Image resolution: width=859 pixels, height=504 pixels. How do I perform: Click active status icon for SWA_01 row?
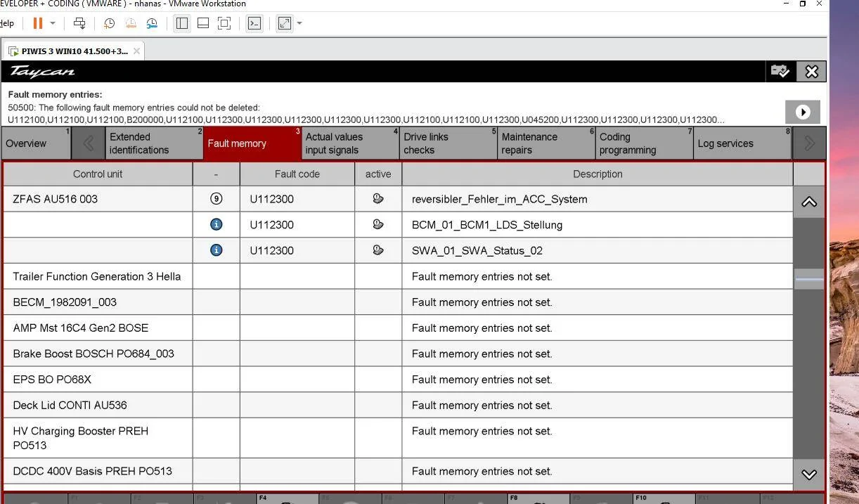click(378, 250)
